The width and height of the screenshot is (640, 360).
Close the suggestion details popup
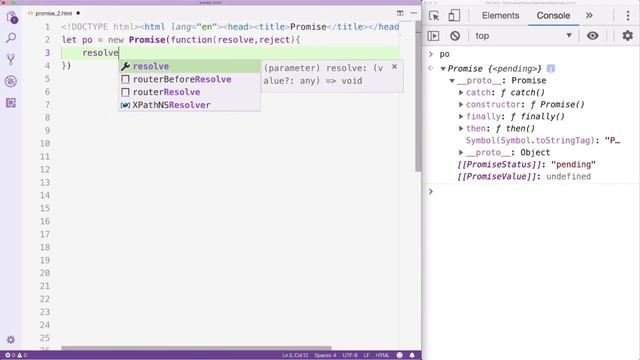[x=394, y=67]
